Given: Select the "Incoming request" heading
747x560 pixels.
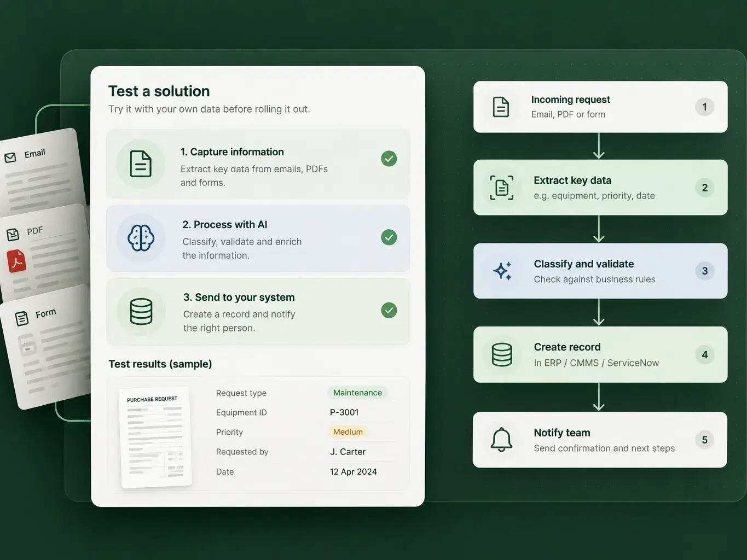Looking at the screenshot, I should point(570,100).
